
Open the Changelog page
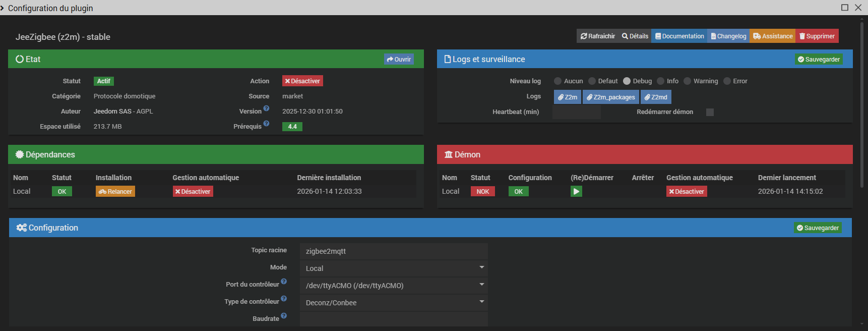728,36
